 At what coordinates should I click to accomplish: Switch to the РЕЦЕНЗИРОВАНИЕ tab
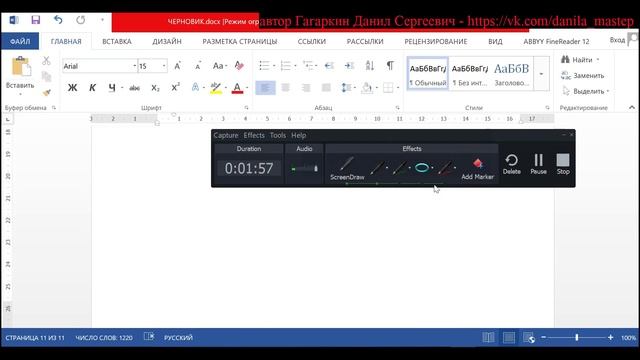click(436, 42)
